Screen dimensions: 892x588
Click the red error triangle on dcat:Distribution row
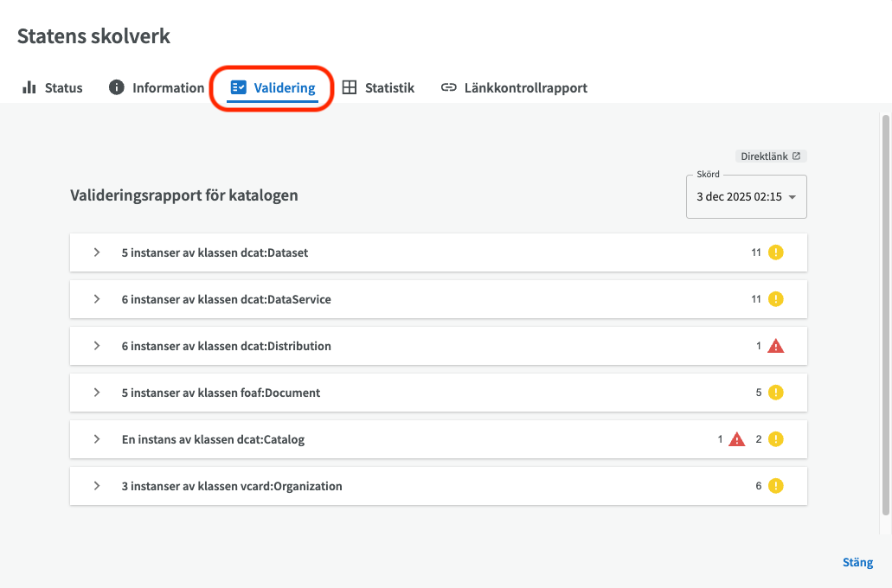(x=776, y=346)
